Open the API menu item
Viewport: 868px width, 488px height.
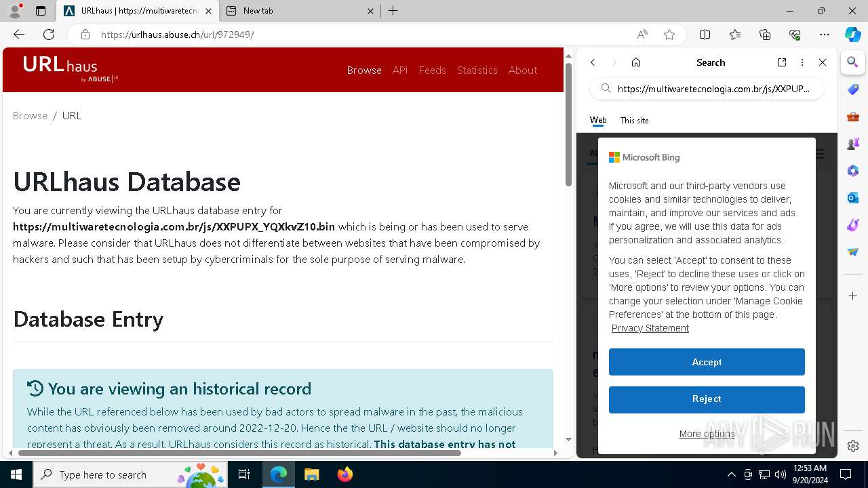[x=400, y=70]
